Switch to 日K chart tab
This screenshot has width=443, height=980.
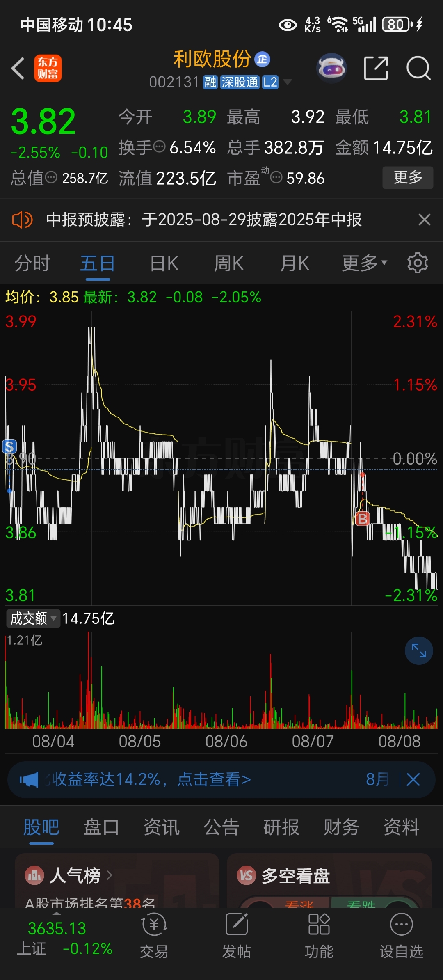tap(164, 263)
